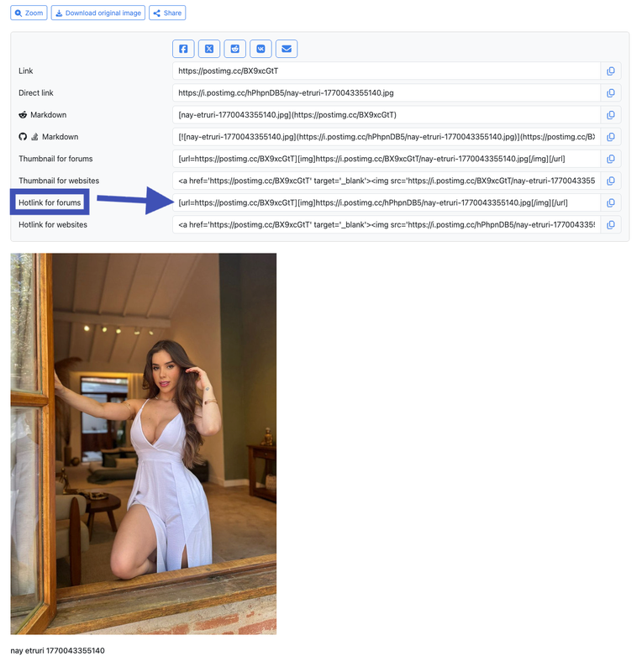Click the 'Direct link' label
This screenshot has width=642, height=672.
click(36, 93)
